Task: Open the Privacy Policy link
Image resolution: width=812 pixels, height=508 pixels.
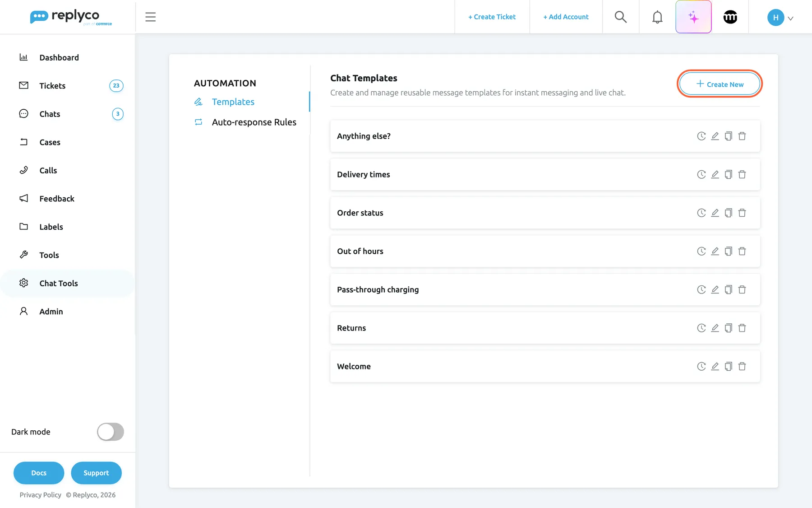Action: 40,495
